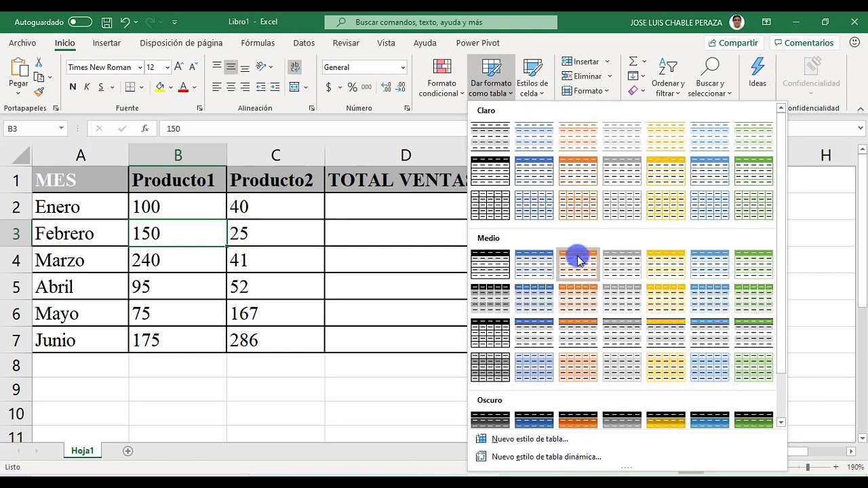The image size is (868, 488).
Task: Toggle italic K formatting
Action: 87,87
